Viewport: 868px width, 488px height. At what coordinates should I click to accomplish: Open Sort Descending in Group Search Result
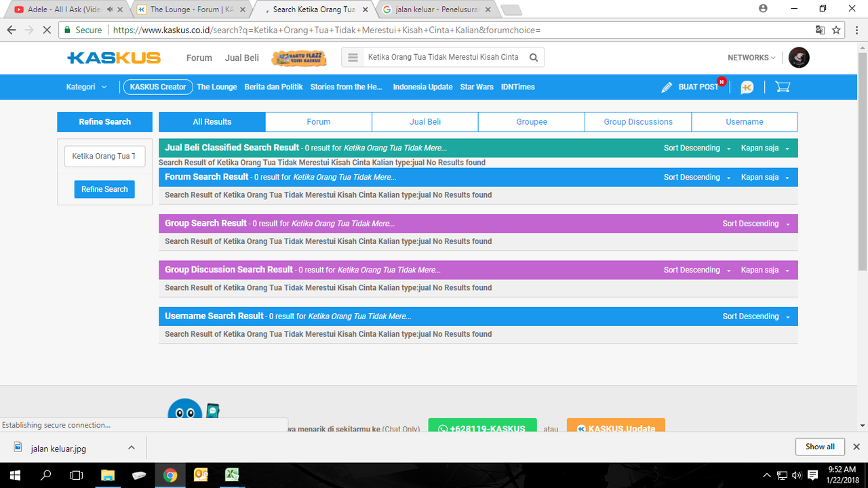pos(756,224)
